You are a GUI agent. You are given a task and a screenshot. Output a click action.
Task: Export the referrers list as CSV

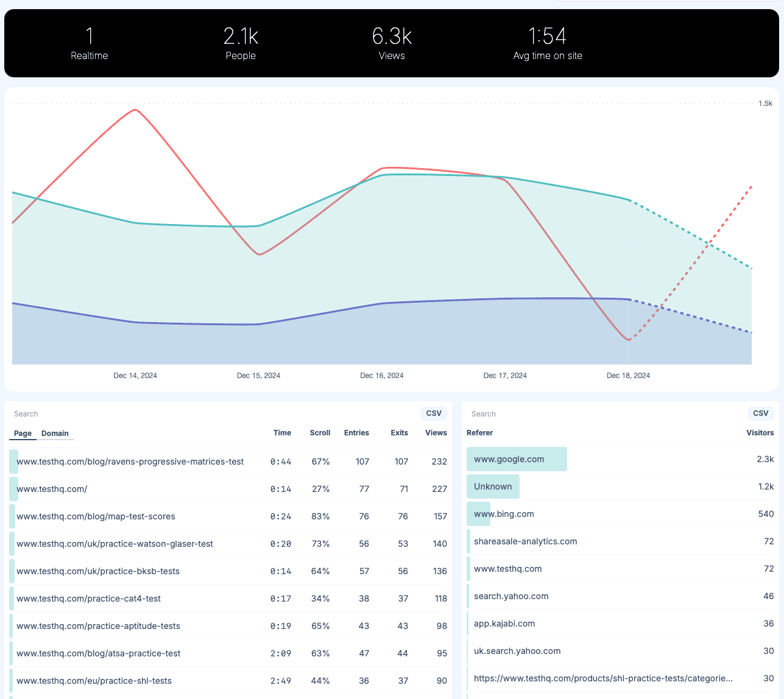(760, 413)
